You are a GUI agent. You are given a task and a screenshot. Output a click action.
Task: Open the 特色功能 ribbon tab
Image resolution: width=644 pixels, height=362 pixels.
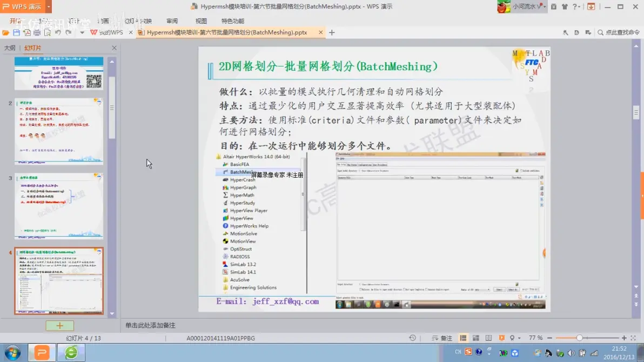coord(233,21)
